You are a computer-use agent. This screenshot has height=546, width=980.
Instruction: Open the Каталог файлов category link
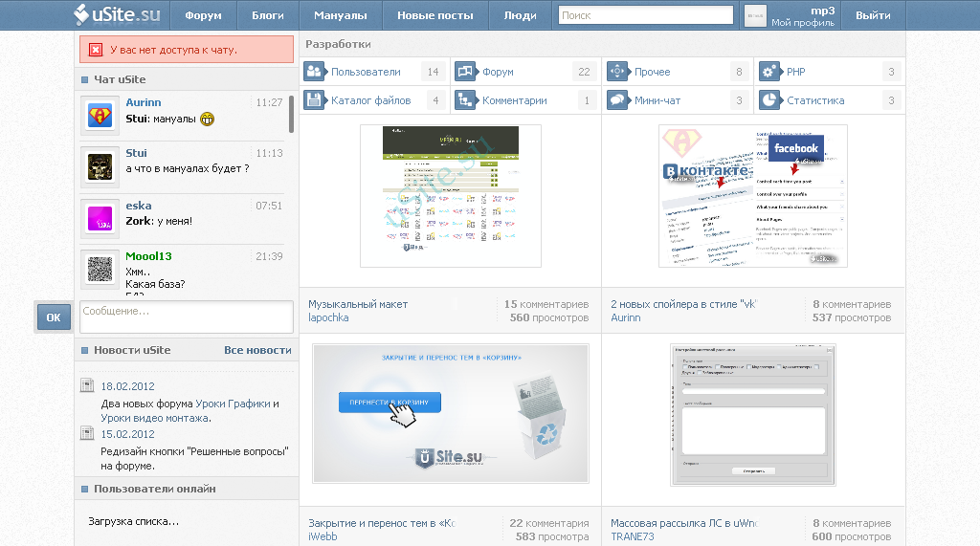point(370,100)
